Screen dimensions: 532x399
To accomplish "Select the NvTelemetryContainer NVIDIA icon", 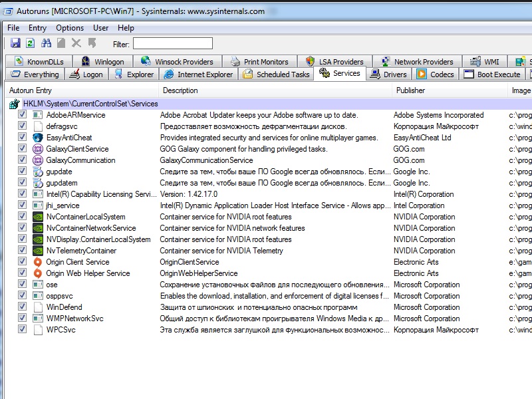I will pos(38,251).
